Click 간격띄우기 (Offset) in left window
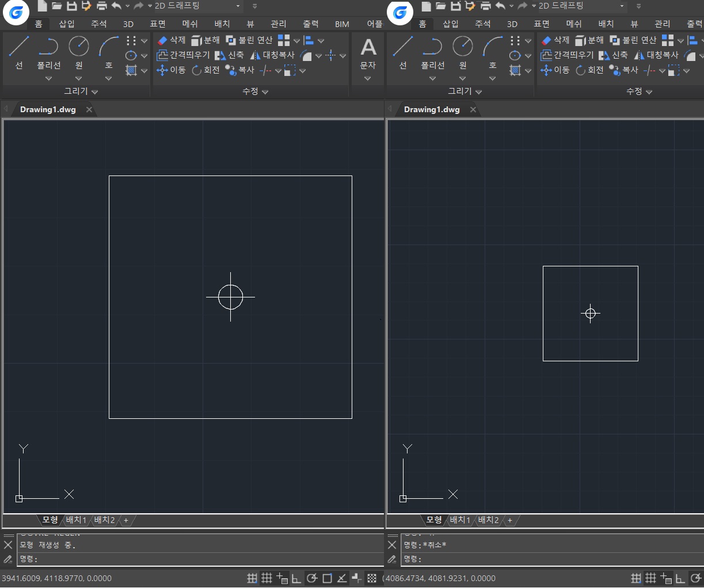This screenshot has width=704, height=588. pos(183,55)
